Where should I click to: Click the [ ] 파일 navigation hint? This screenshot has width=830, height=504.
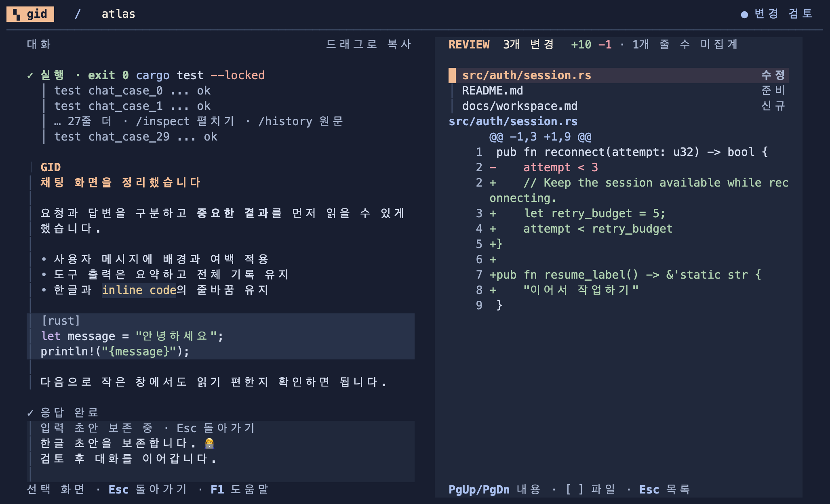point(590,489)
